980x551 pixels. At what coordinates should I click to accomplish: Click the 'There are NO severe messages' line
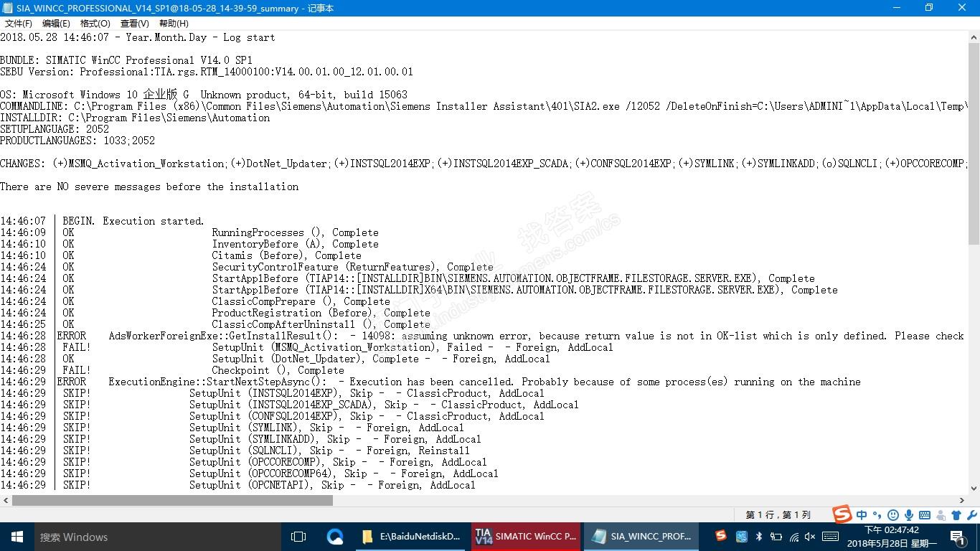[x=149, y=187]
